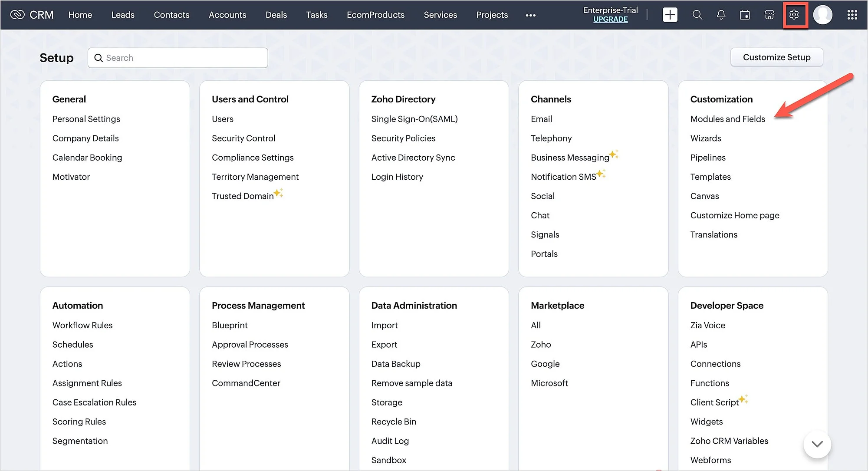Open Client Script
868x471 pixels.
(x=714, y=402)
